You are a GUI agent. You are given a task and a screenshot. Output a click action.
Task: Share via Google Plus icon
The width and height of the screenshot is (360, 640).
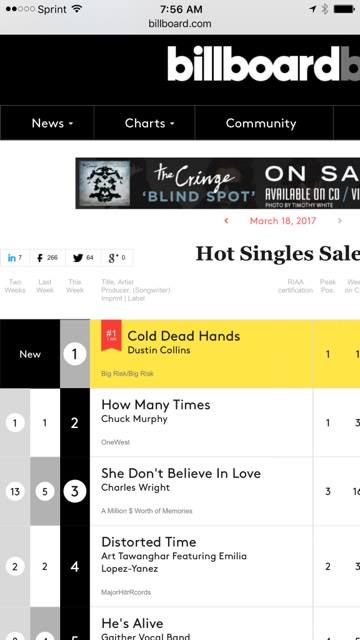[117, 258]
